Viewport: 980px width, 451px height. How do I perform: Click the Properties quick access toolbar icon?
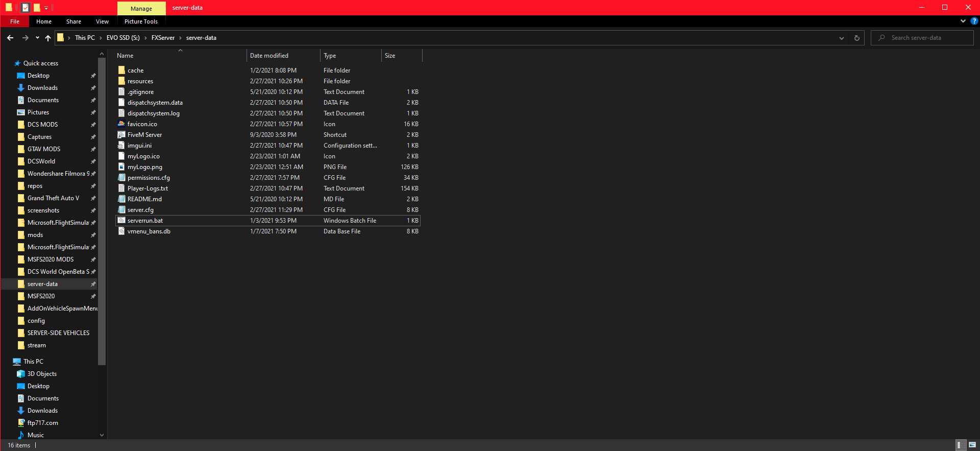click(x=26, y=8)
